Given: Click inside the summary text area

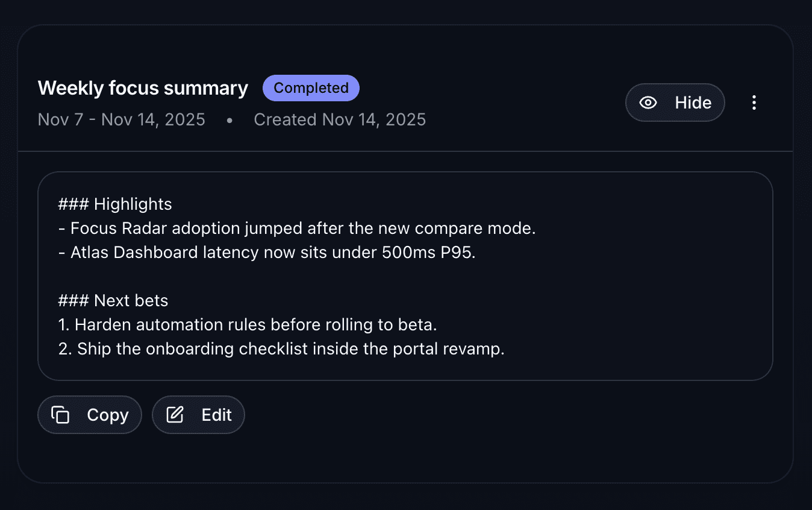Looking at the screenshot, I should tap(404, 276).
